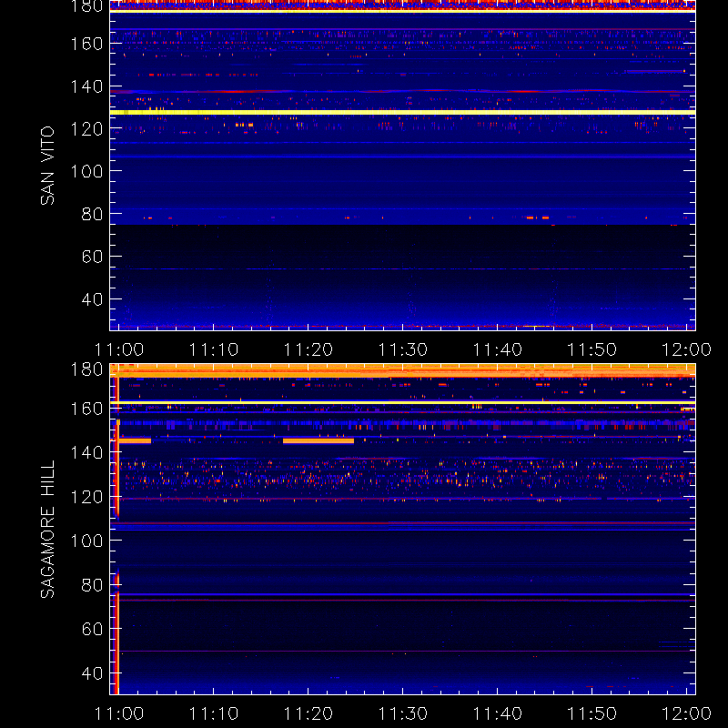
Task: Click 11:10 time label under SAN VITO plot
Action: pyautogui.click(x=214, y=349)
